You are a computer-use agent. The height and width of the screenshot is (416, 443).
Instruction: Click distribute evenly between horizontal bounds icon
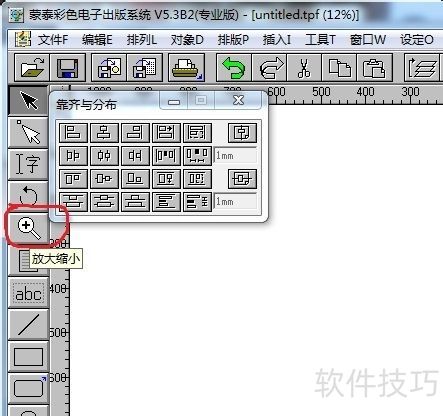click(x=166, y=156)
